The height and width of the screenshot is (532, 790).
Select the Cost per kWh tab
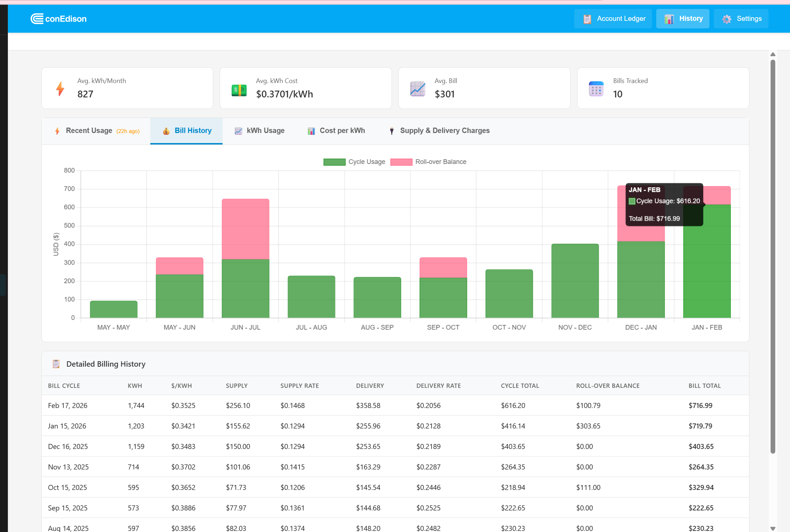[336, 131]
